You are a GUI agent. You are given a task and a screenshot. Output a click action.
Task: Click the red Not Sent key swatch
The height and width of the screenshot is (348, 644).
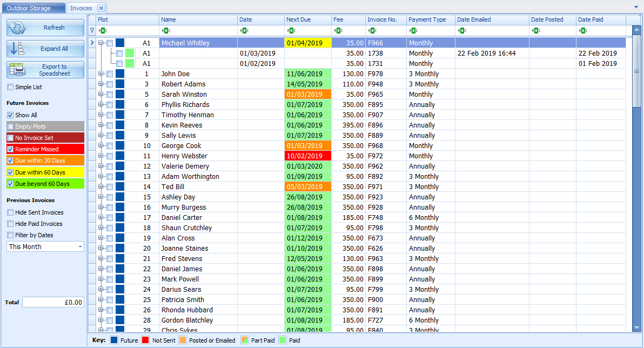tap(145, 340)
